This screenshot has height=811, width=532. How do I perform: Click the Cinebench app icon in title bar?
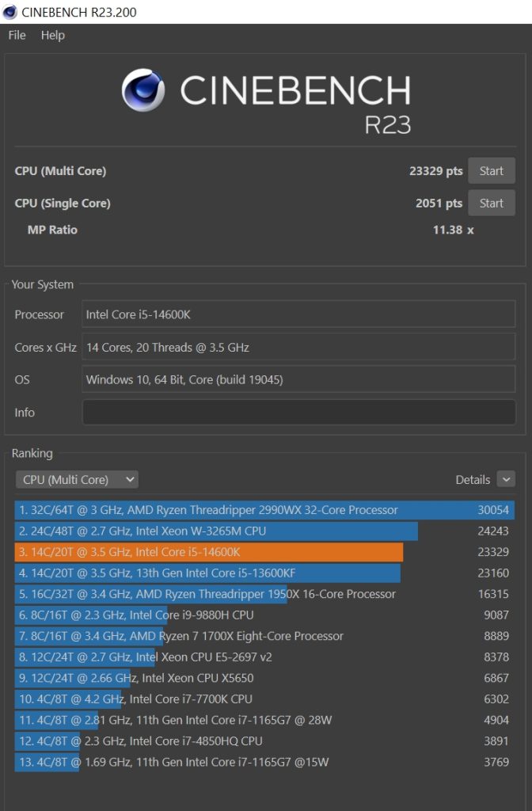tap(9, 12)
